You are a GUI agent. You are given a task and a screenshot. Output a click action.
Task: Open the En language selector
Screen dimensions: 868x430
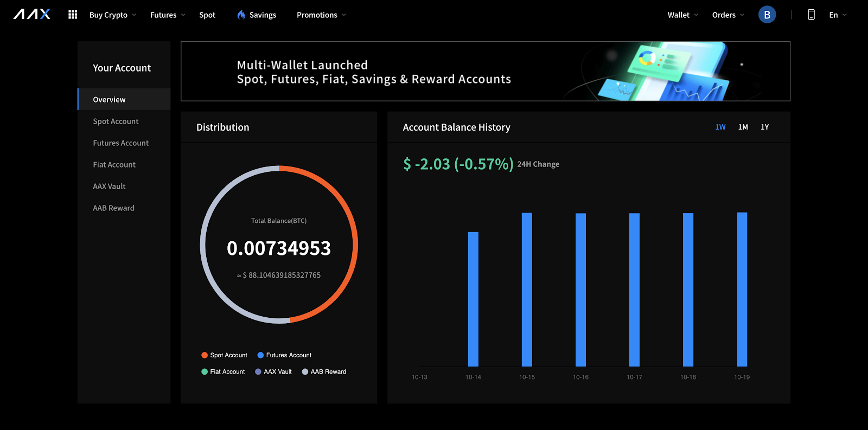click(838, 15)
